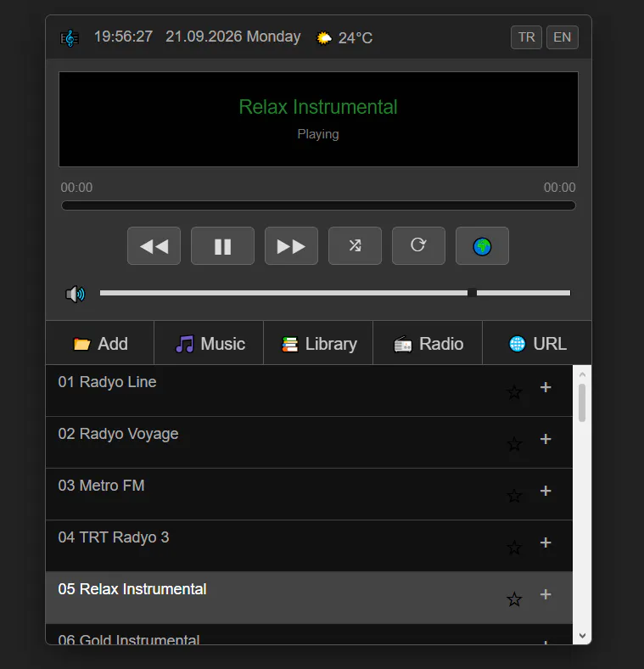
Task: Open the Radio tab
Action: click(x=428, y=344)
